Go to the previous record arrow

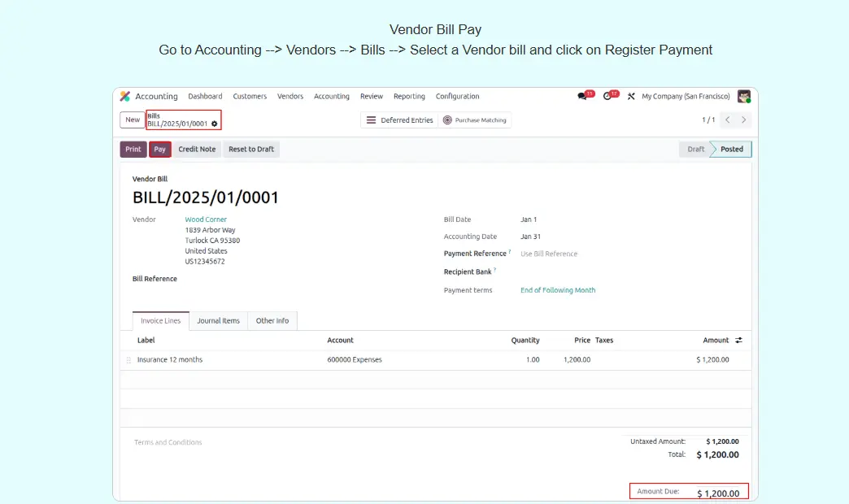tap(727, 120)
